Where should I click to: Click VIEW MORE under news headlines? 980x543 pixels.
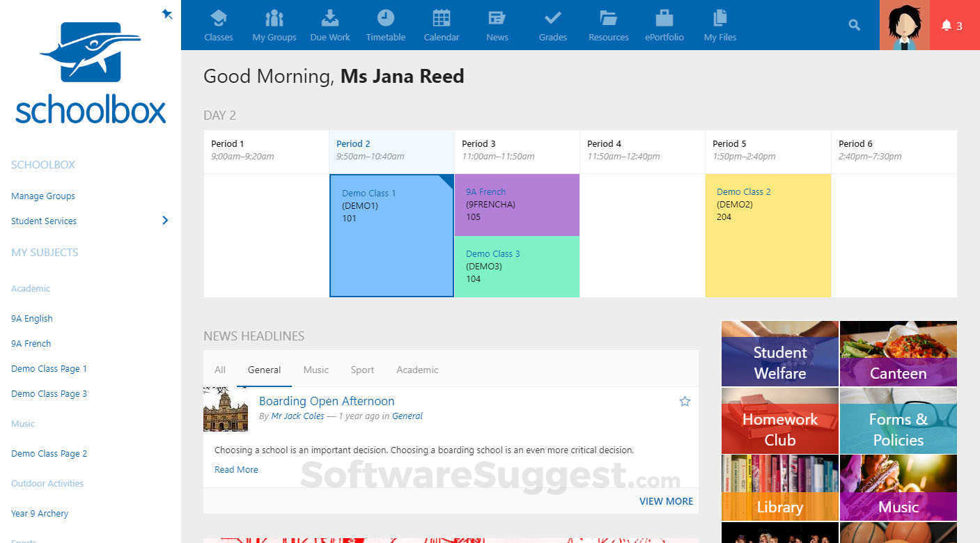coord(666,501)
